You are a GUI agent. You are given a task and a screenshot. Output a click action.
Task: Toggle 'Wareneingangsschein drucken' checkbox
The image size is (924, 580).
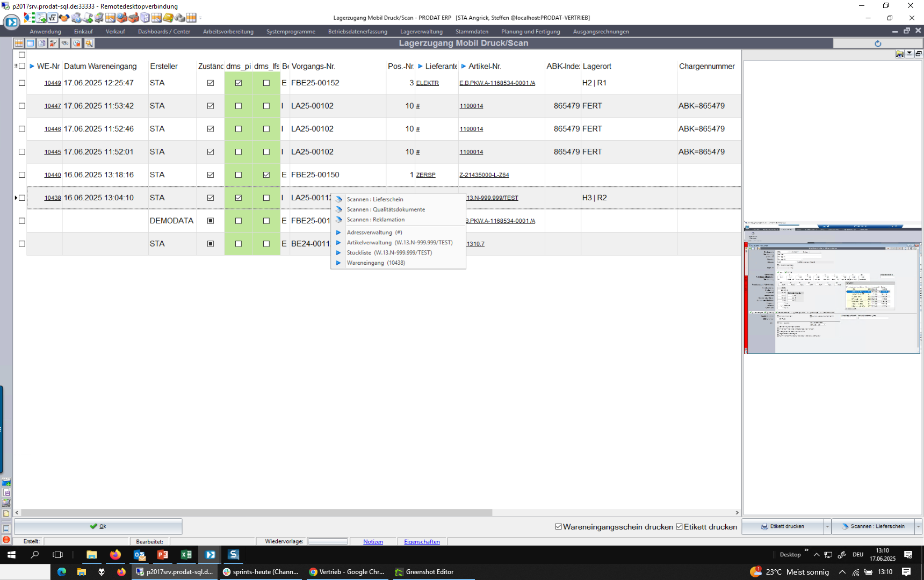tap(559, 526)
